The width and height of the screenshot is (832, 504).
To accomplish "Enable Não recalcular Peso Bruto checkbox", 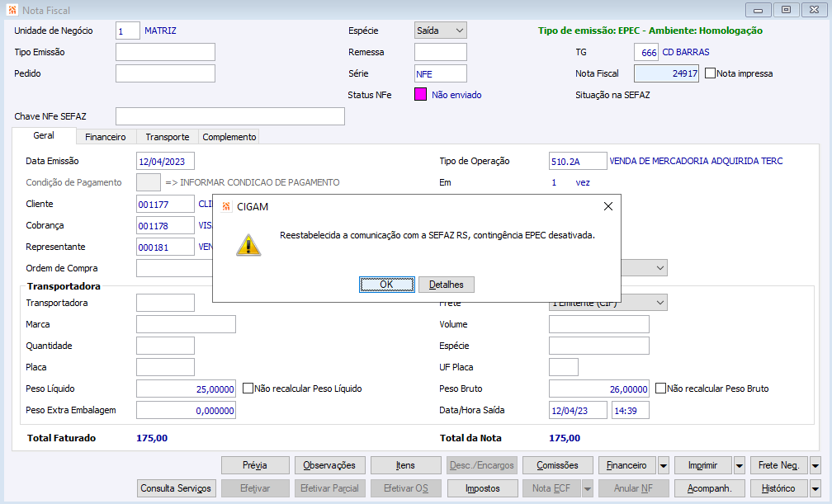I will (x=660, y=389).
